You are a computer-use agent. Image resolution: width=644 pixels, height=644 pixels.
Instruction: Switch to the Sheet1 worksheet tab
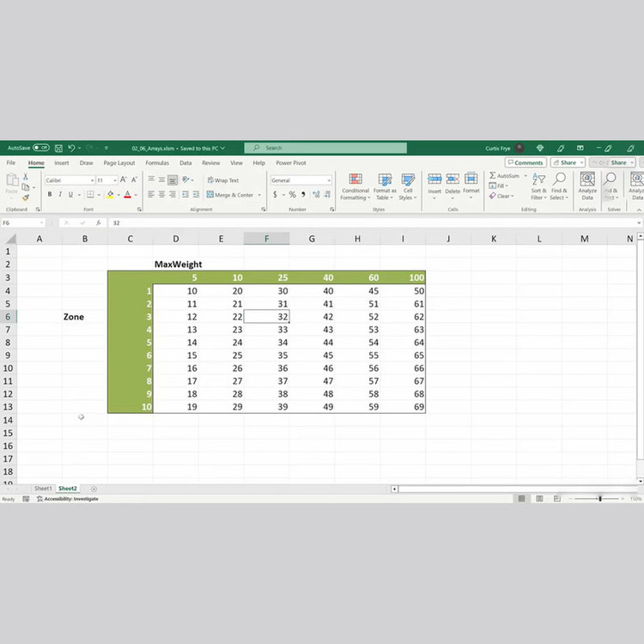pyautogui.click(x=43, y=489)
